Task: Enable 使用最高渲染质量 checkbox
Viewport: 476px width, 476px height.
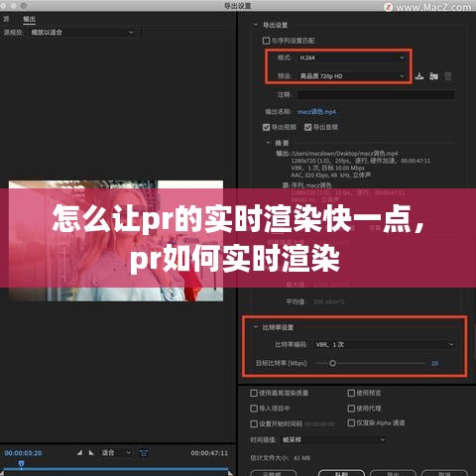Action: pos(254,393)
